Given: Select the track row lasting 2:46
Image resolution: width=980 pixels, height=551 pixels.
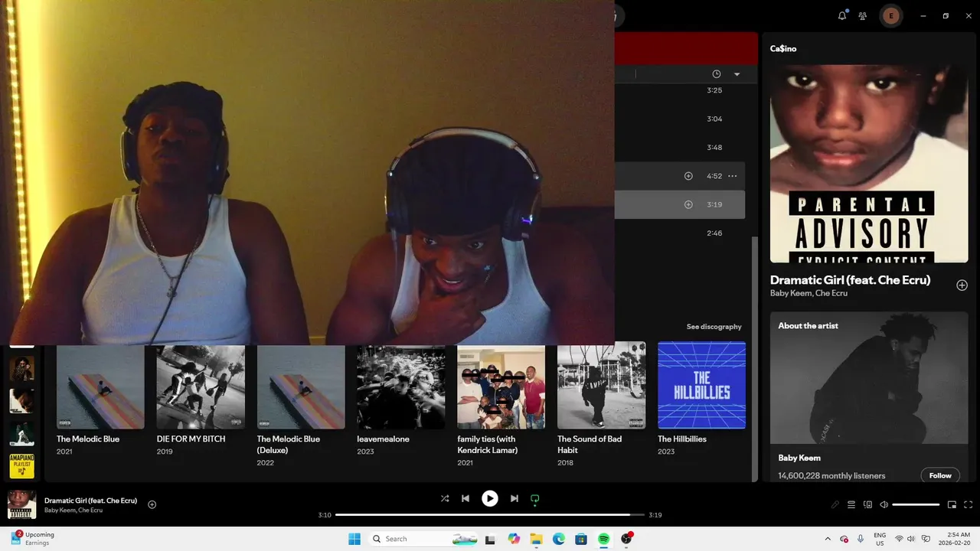Looking at the screenshot, I should click(680, 233).
